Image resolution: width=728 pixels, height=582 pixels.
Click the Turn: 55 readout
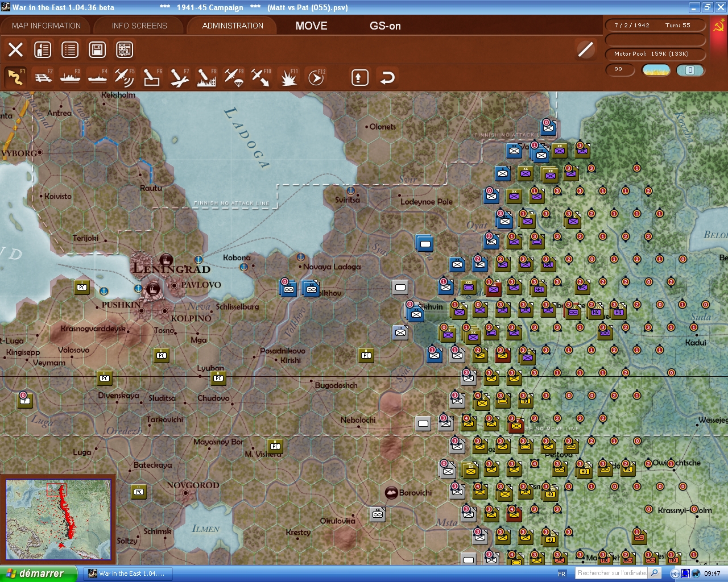click(678, 25)
